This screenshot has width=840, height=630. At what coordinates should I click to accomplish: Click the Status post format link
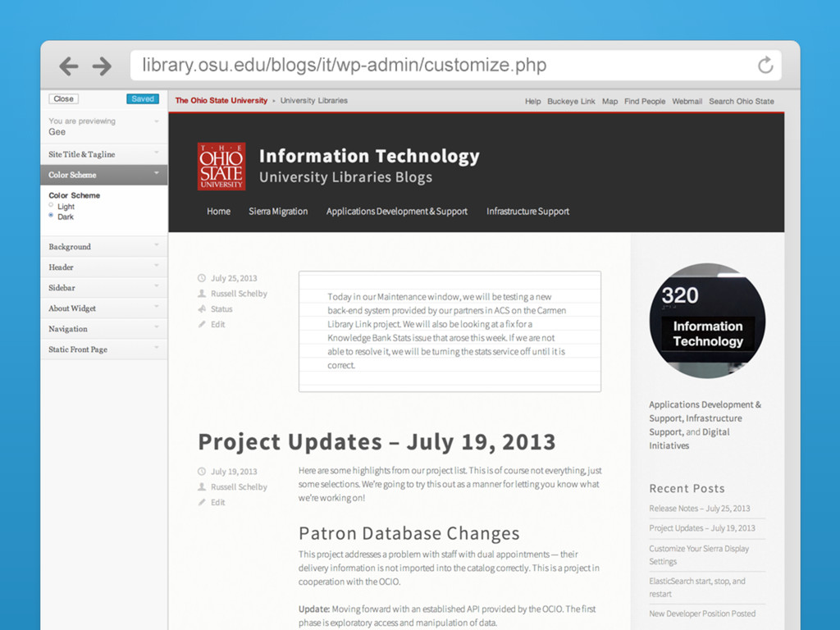click(221, 309)
